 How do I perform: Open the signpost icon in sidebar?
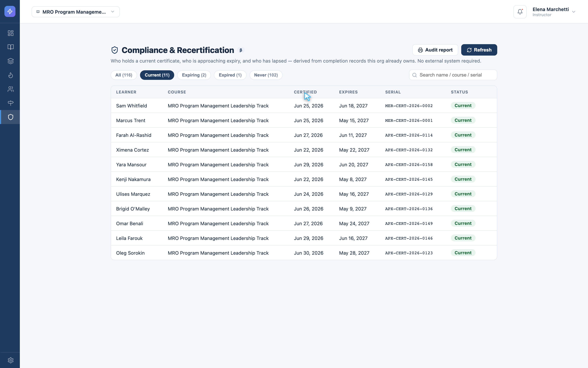coord(10,103)
